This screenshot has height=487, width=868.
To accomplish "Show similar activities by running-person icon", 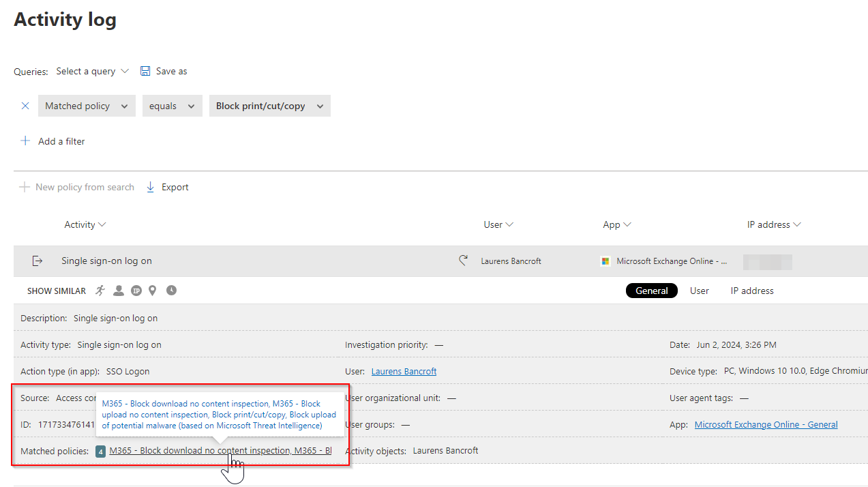I will click(100, 291).
